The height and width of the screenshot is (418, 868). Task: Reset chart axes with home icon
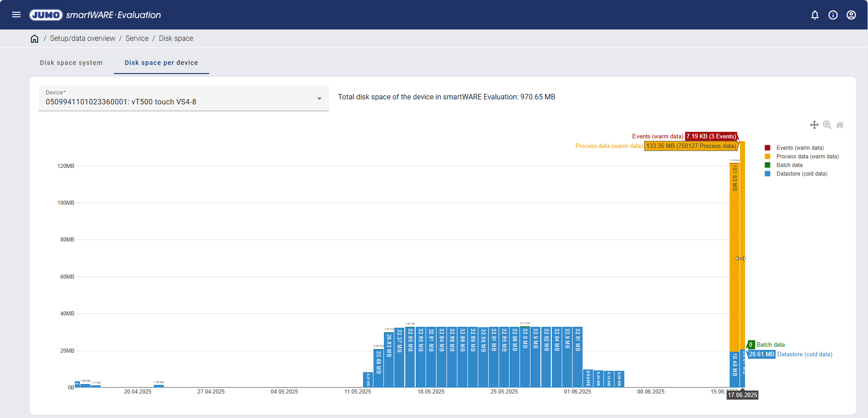(840, 125)
